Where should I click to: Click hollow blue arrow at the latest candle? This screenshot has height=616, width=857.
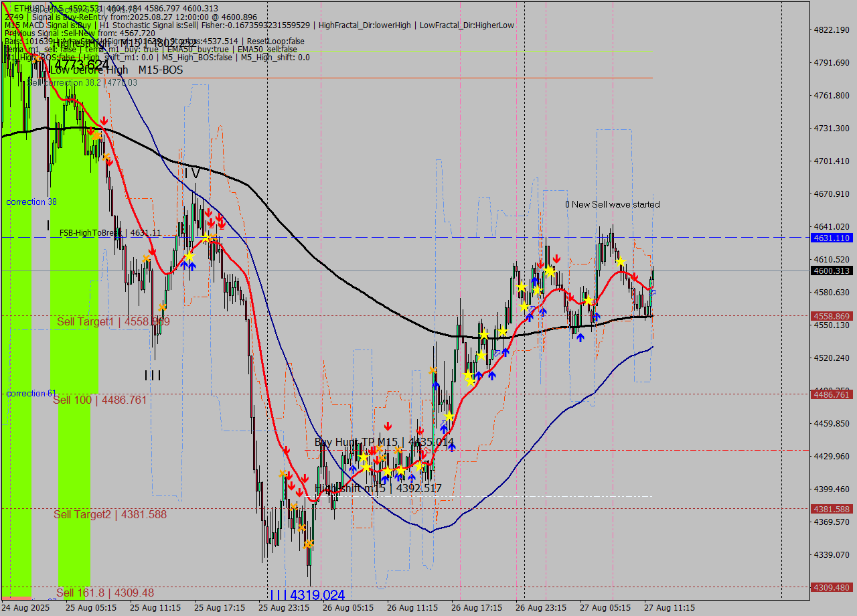(x=653, y=293)
